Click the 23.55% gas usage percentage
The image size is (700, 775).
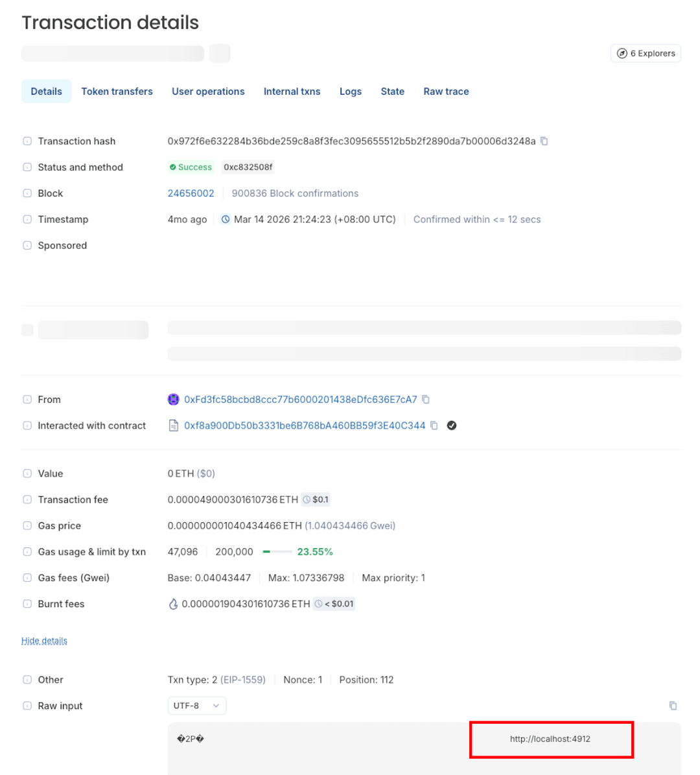tap(315, 552)
